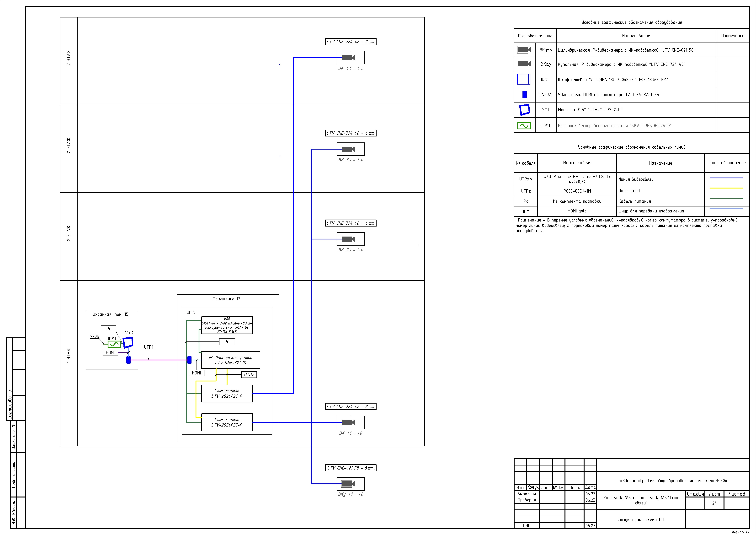The height and width of the screenshot is (535, 756).
Task: Click the 'Помещение 17' room title
Action: click(226, 299)
